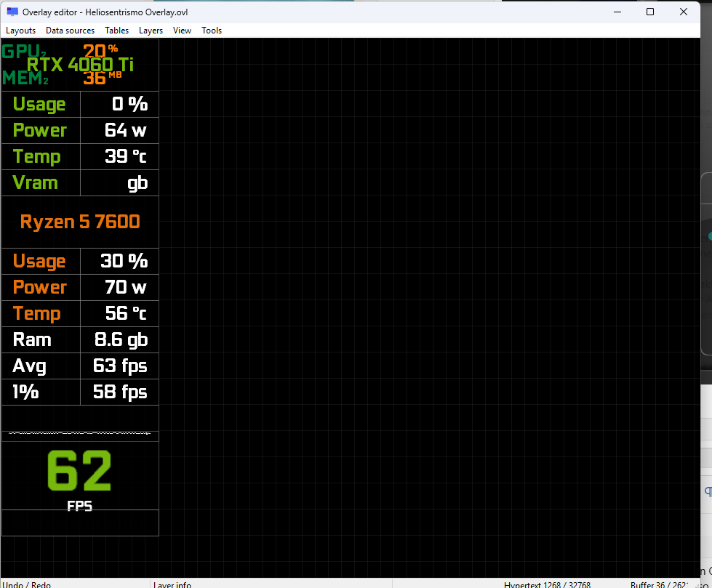The height and width of the screenshot is (588, 712).
Task: Close the Overlay editor window
Action: 684,12
